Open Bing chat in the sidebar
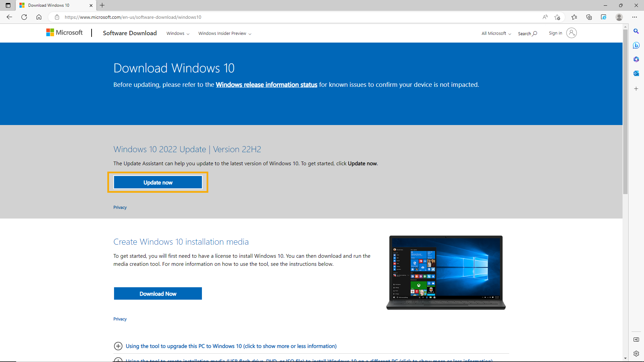Image resolution: width=644 pixels, height=362 pixels. point(636,45)
